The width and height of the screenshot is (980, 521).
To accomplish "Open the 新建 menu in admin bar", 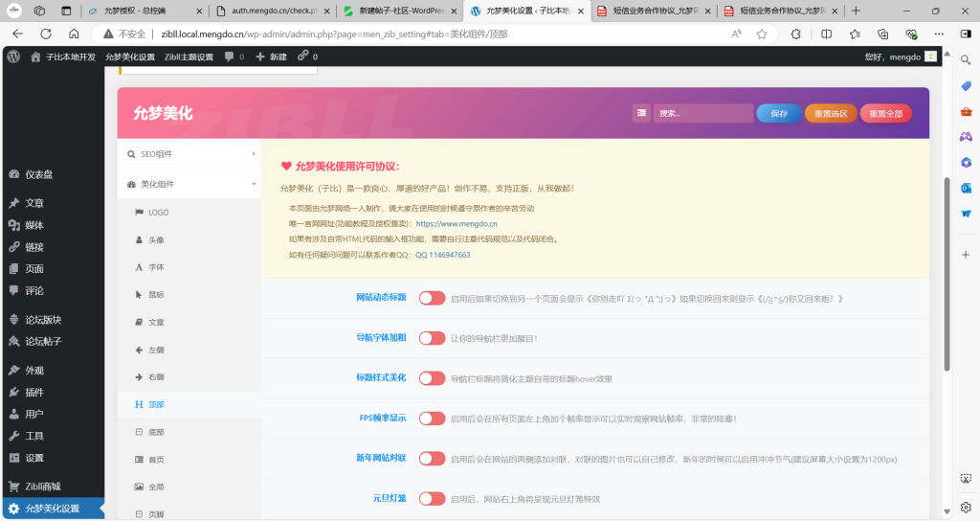I will click(x=271, y=57).
